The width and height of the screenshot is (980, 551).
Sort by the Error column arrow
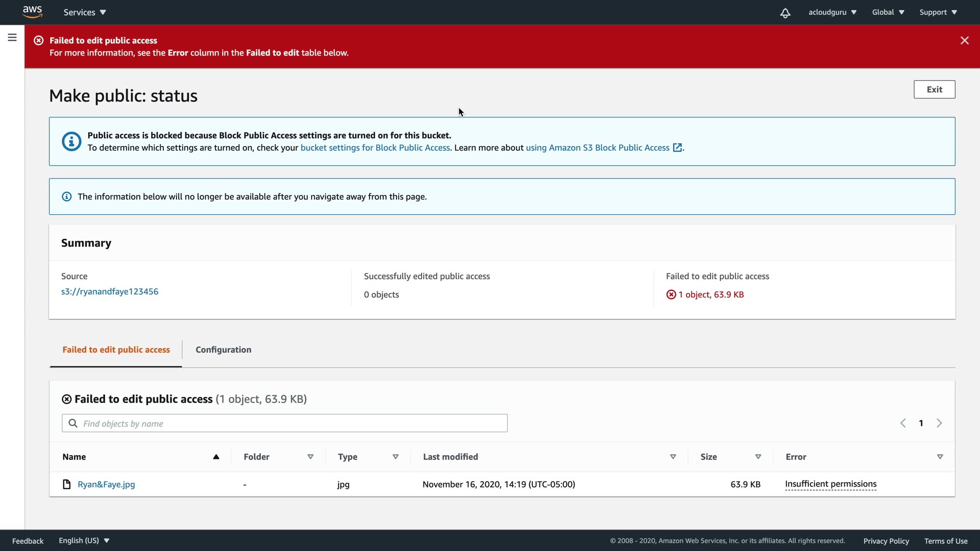(940, 457)
